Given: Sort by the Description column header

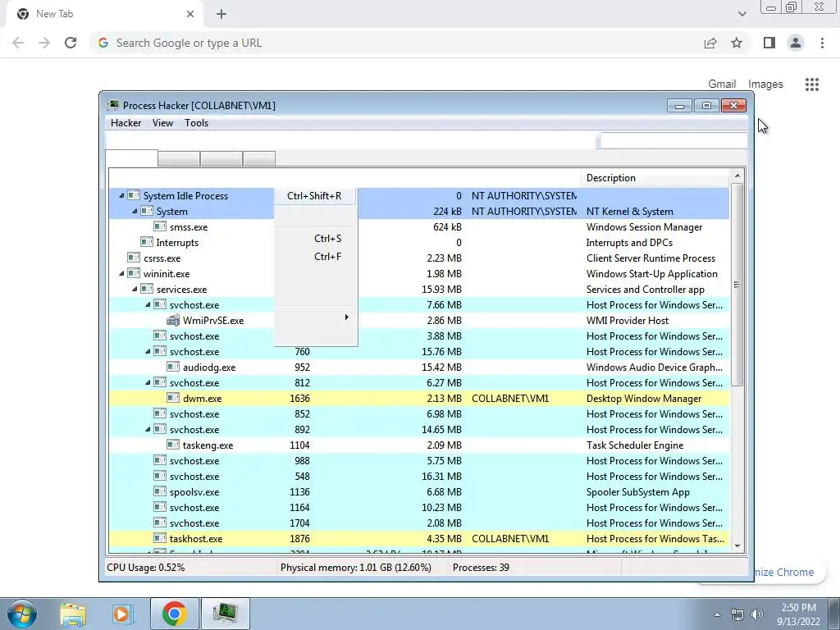Looking at the screenshot, I should 655,178.
